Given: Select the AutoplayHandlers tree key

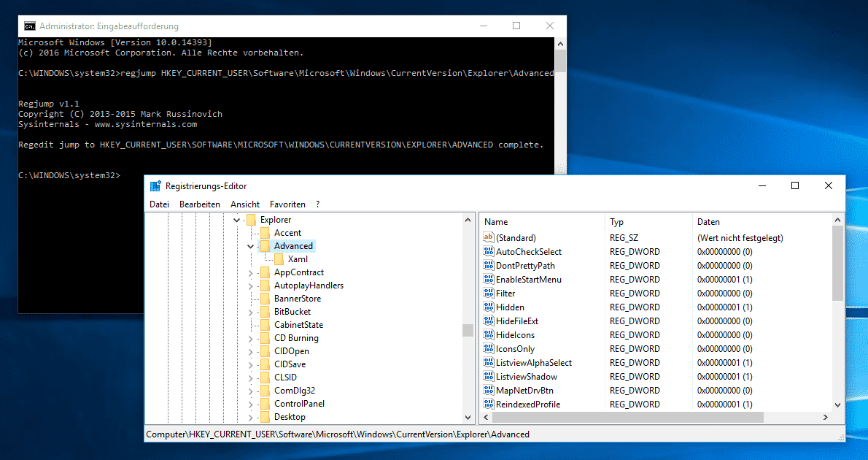Looking at the screenshot, I should pos(309,285).
